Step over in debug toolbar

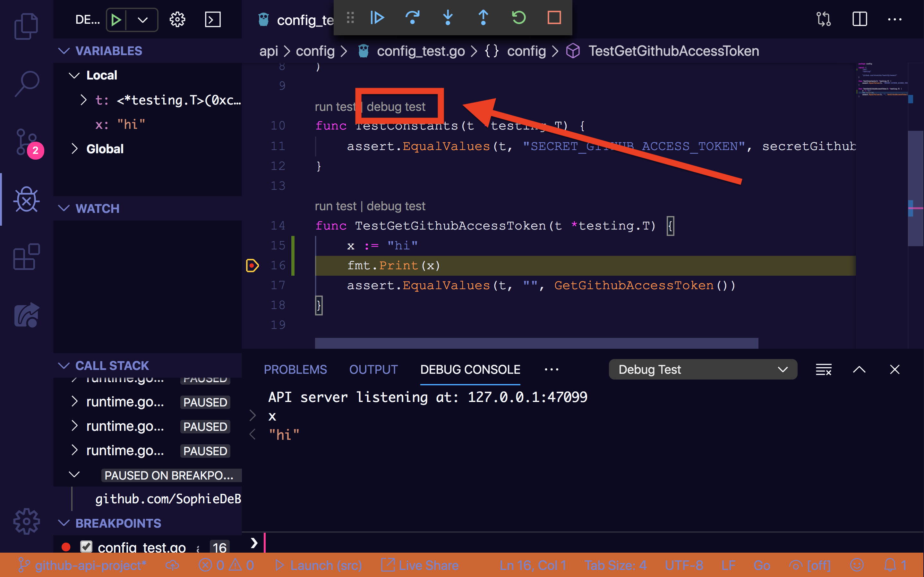[x=412, y=18]
